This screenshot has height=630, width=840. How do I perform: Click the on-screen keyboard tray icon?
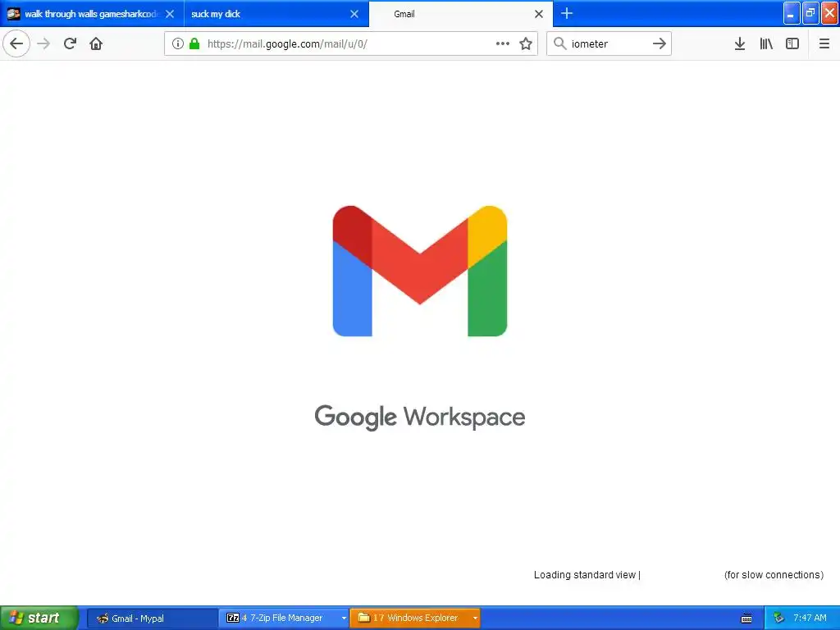[x=746, y=619]
